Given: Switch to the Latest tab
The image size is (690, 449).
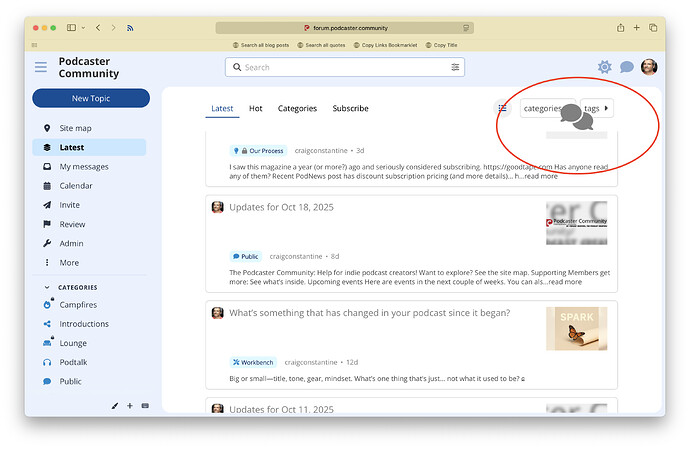Looking at the screenshot, I should (222, 108).
